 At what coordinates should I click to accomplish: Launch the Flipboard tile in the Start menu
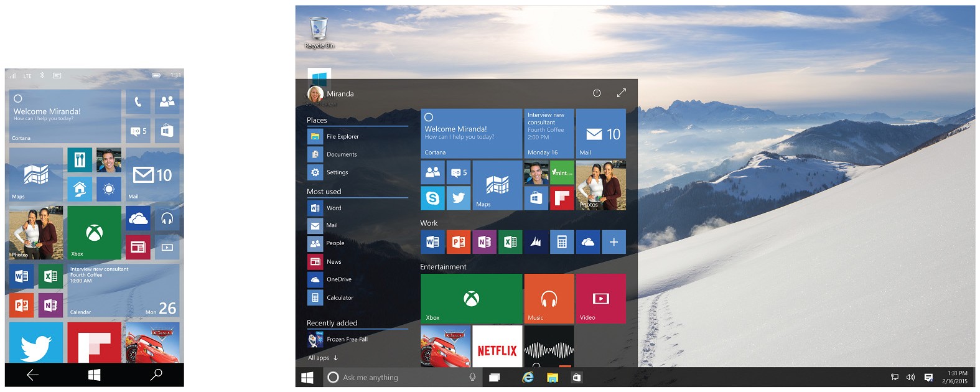click(x=562, y=198)
